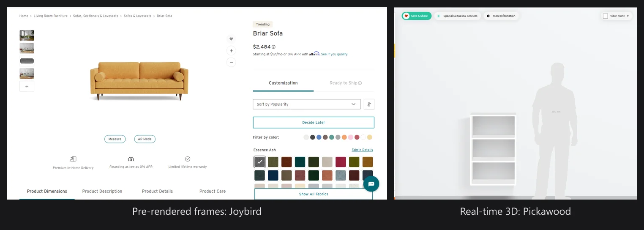Image resolution: width=644 pixels, height=230 pixels.
Task: Switch to the Customization tab
Action: (283, 83)
